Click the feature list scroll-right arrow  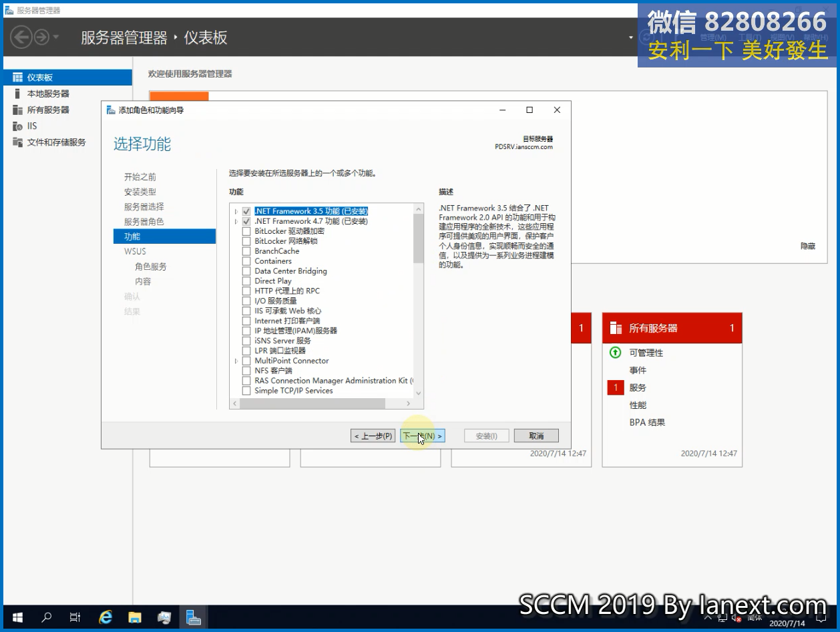coord(409,404)
